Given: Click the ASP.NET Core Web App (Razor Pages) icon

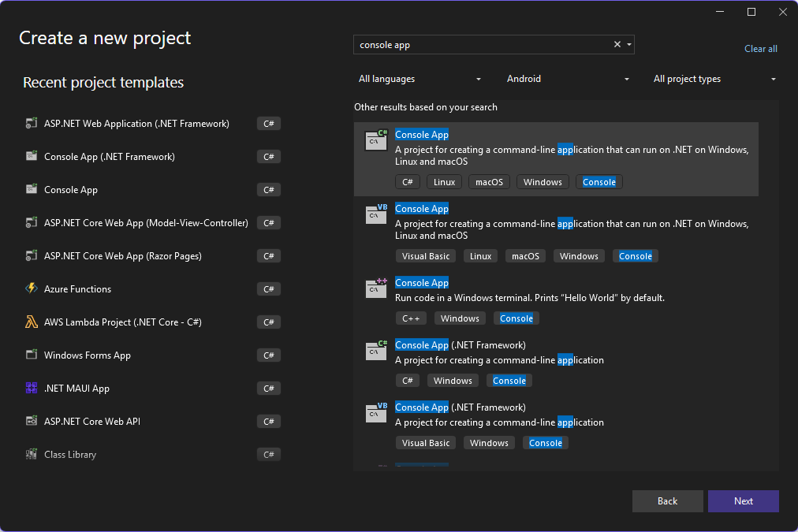Looking at the screenshot, I should (32, 255).
